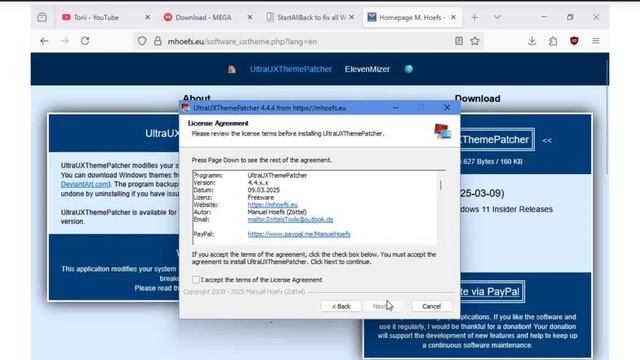
Task: Open the Firefox downloads panel
Action: pos(532,41)
